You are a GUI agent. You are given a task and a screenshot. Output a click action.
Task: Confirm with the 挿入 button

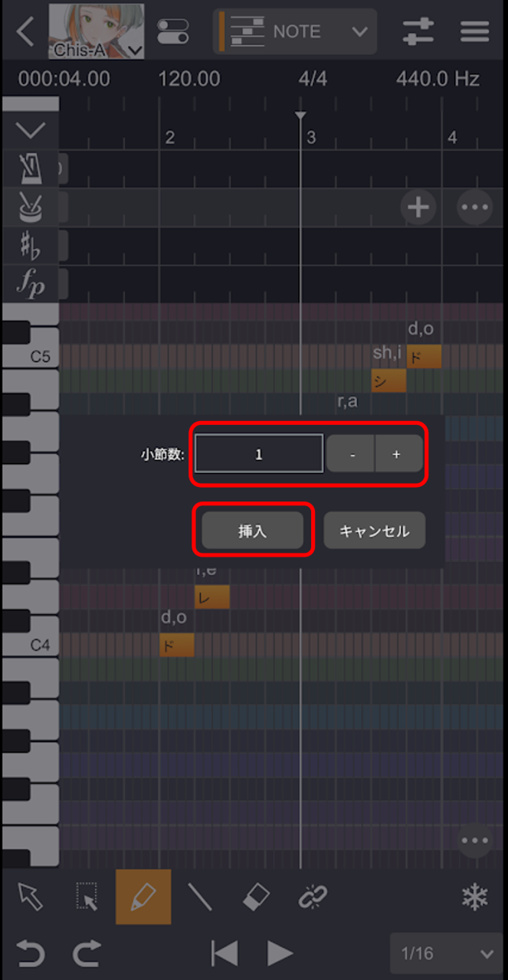(253, 531)
